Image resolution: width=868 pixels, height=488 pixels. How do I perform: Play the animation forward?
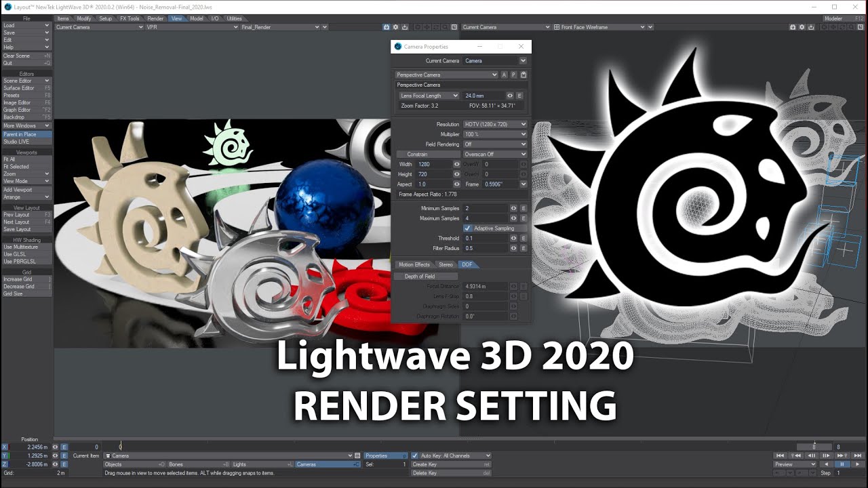tap(858, 464)
